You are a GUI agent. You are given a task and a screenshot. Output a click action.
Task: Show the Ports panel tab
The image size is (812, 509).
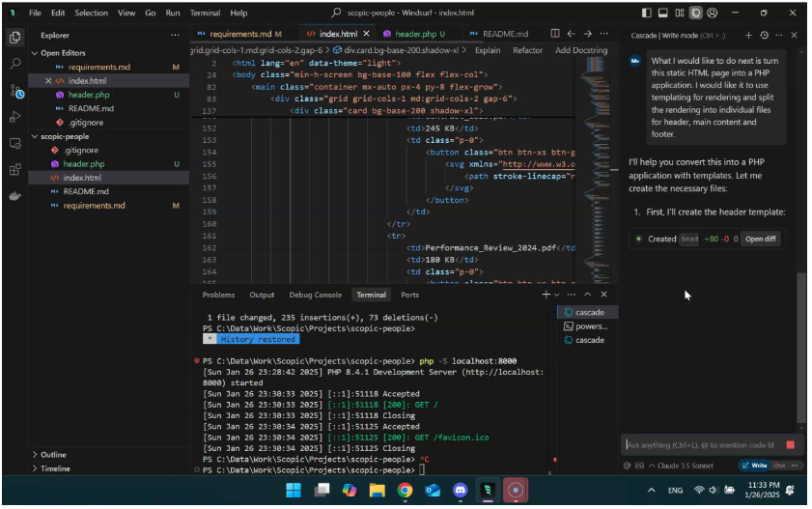[x=409, y=296]
